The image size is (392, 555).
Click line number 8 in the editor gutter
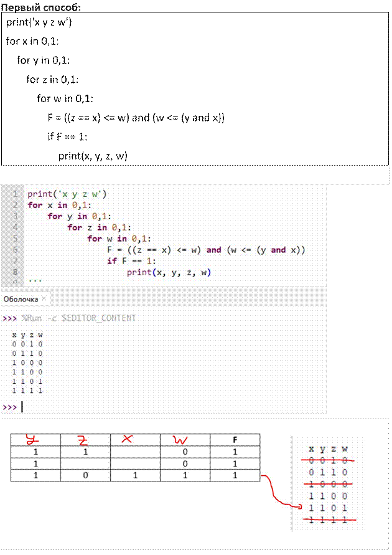point(14,272)
